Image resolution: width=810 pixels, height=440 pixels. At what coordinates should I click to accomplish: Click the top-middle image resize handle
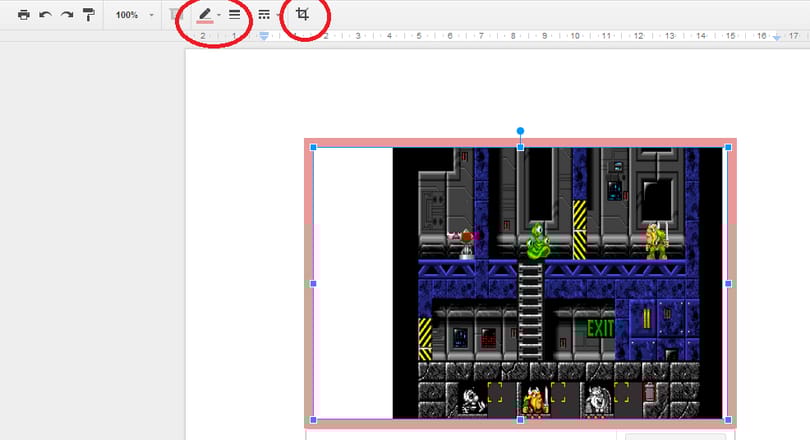tap(520, 147)
